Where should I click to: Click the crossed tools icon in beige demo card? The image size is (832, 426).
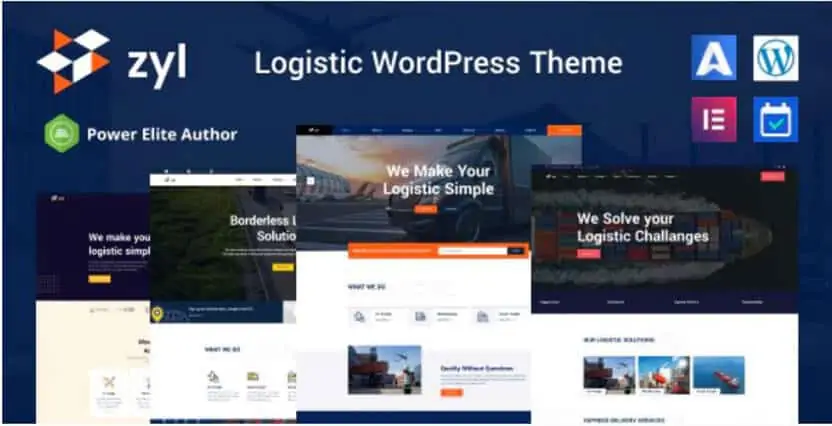[109, 381]
